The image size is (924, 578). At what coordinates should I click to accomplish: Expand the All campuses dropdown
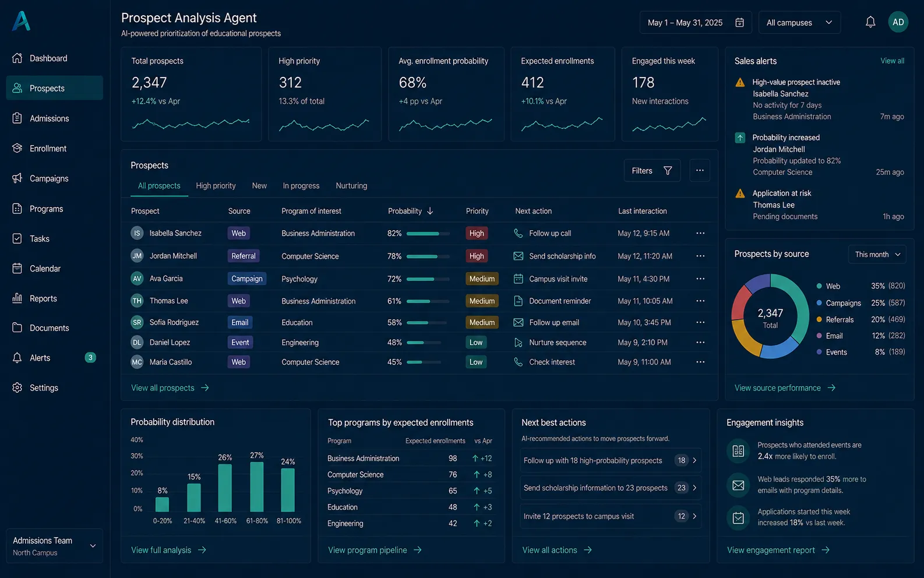click(799, 22)
